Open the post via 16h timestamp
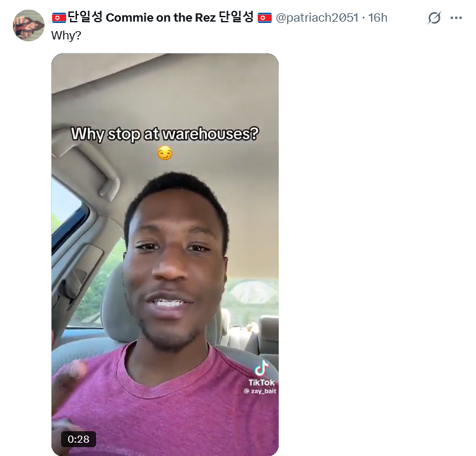Image resolution: width=476 pixels, height=456 pixels. click(x=377, y=18)
